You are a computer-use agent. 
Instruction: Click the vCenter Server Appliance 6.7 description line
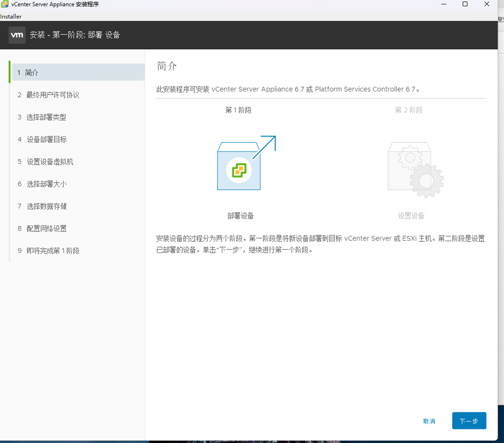tap(288, 89)
